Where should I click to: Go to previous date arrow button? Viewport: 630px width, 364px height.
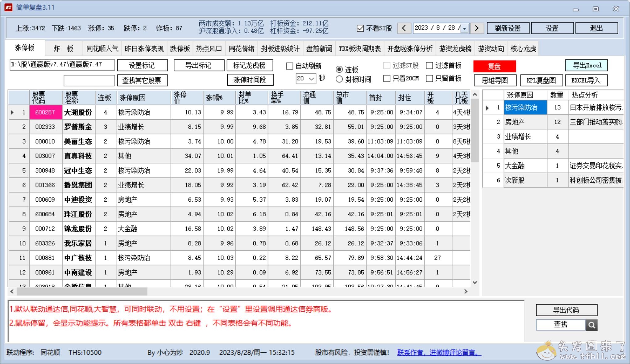[404, 28]
